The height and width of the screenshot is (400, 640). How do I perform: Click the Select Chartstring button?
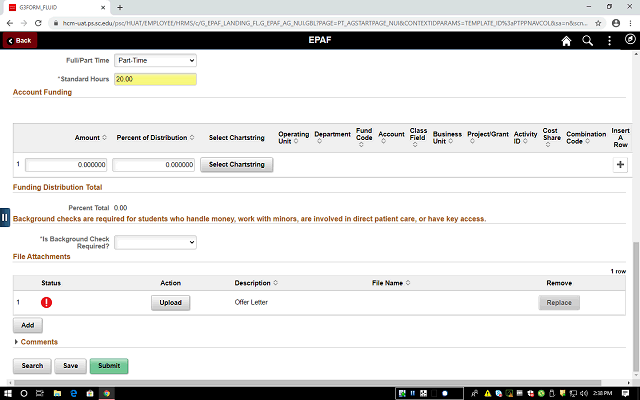pos(237,164)
